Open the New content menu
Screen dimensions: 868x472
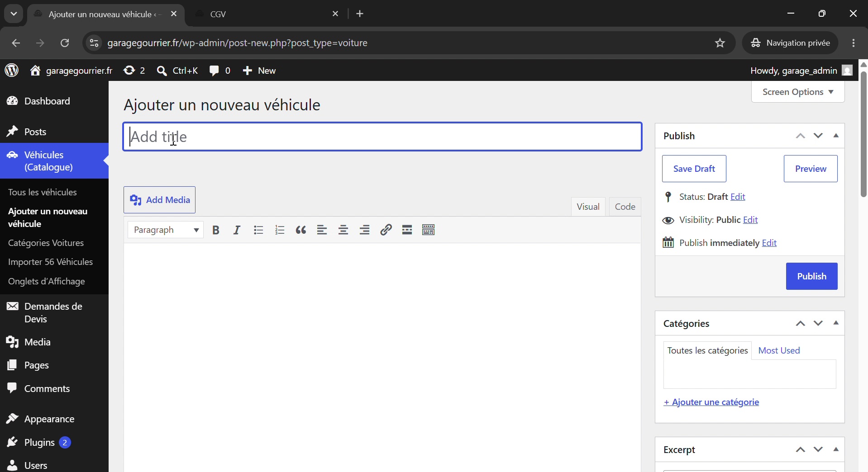coord(259,71)
